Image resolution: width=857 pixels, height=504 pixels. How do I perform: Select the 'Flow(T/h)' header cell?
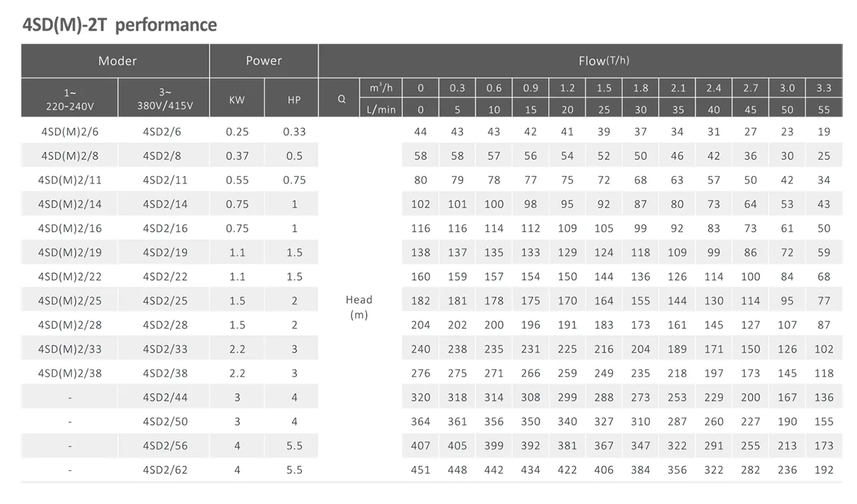point(603,61)
